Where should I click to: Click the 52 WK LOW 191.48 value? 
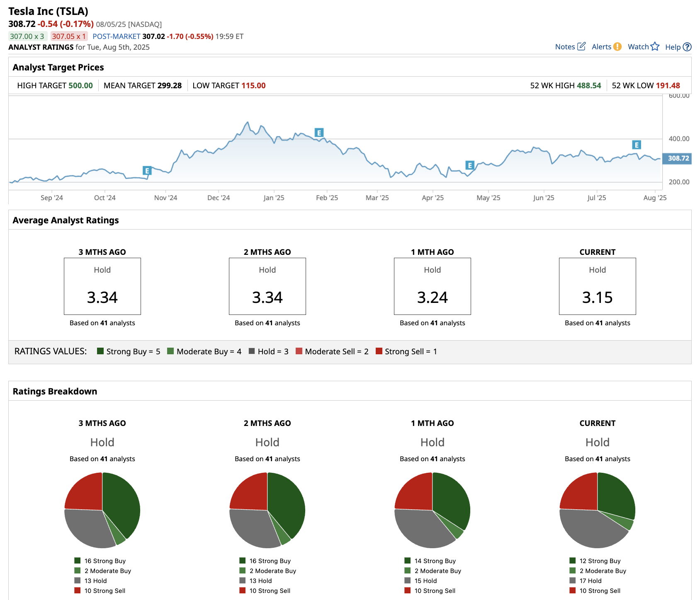(668, 85)
